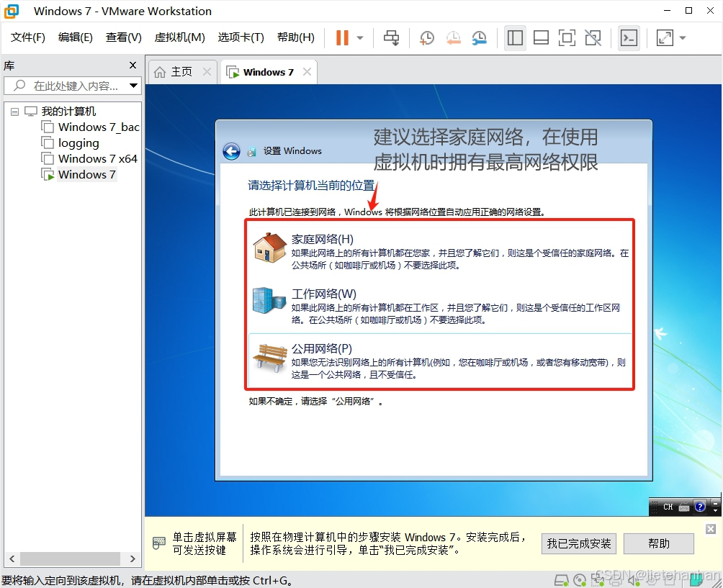Viewport: 723px width, 588px height.
Task: Open language bar help icon
Action: 700,507
